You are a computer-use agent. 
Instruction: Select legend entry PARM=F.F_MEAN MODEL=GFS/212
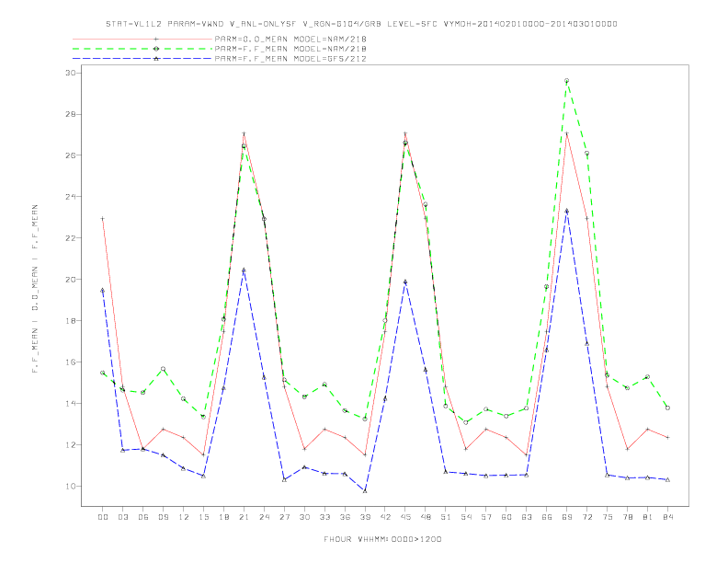[x=290, y=59]
